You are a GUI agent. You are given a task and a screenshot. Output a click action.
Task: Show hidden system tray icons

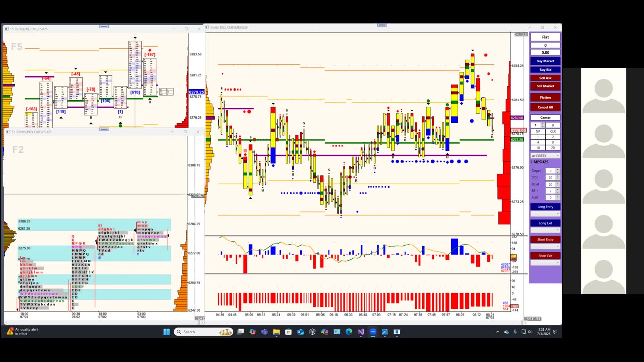click(x=498, y=332)
